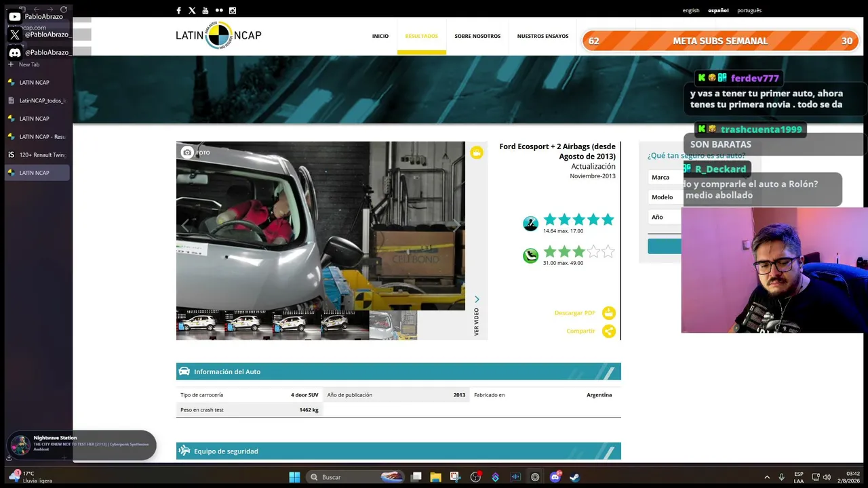Click the '¿Qué tan seguro es su auto?' heading
868x488 pixels.
(x=696, y=156)
